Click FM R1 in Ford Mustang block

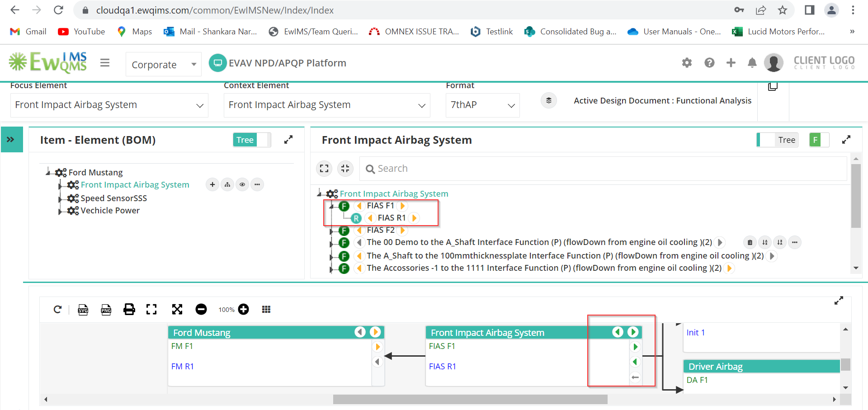[183, 367]
